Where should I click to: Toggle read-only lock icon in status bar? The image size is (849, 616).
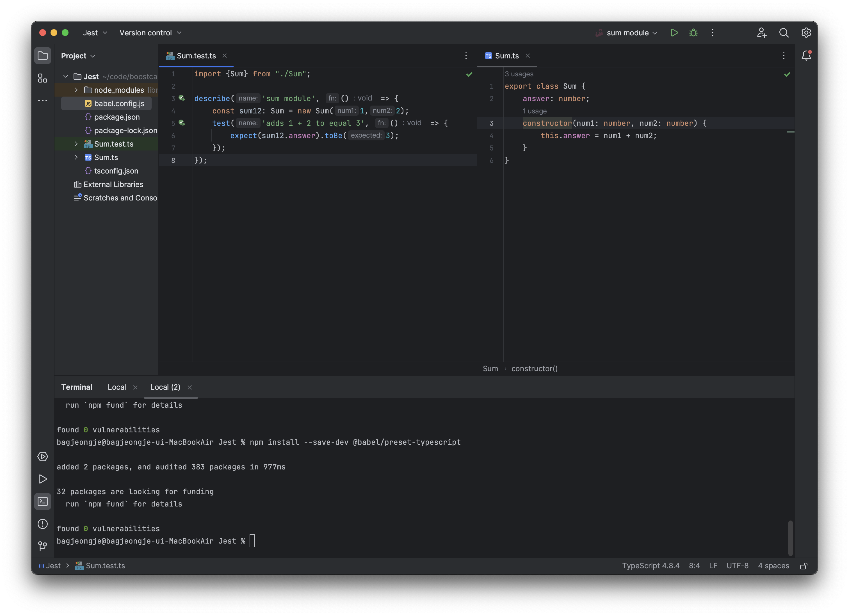[803, 566]
